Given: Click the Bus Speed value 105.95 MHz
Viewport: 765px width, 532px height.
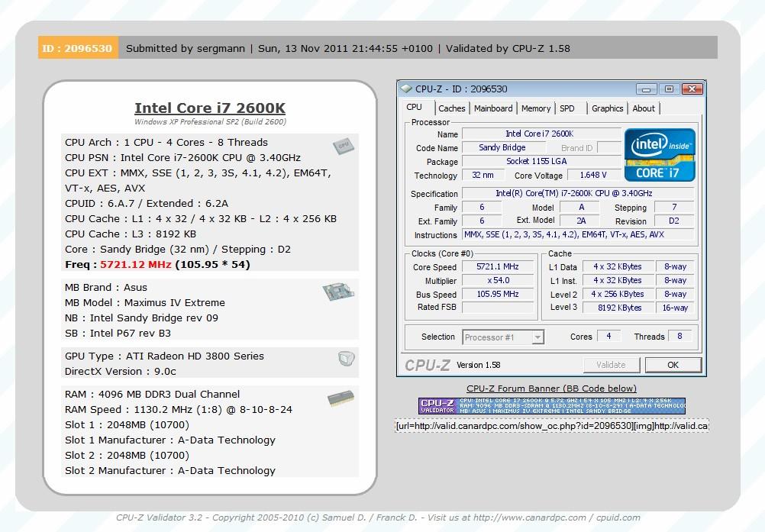Looking at the screenshot, I should pos(498,294).
